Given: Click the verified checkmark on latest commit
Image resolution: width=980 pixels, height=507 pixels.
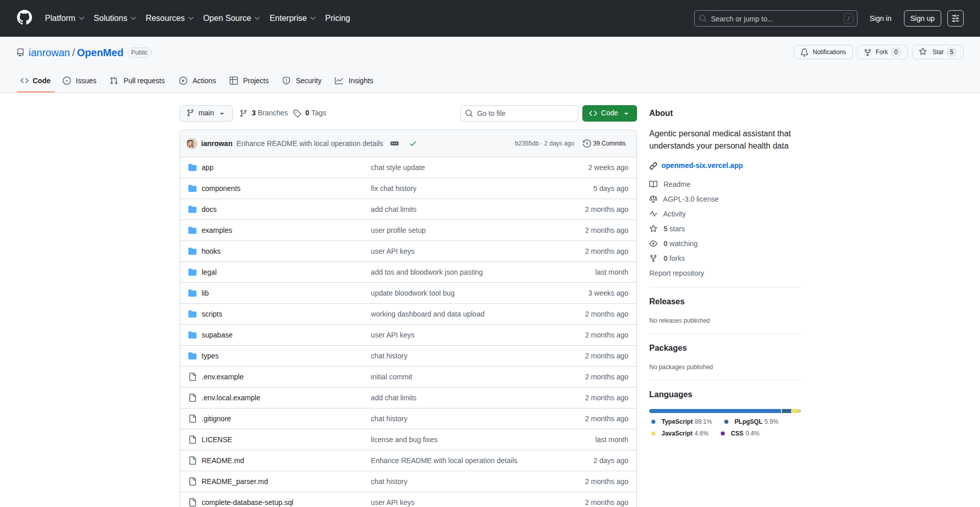Looking at the screenshot, I should pos(413,143).
